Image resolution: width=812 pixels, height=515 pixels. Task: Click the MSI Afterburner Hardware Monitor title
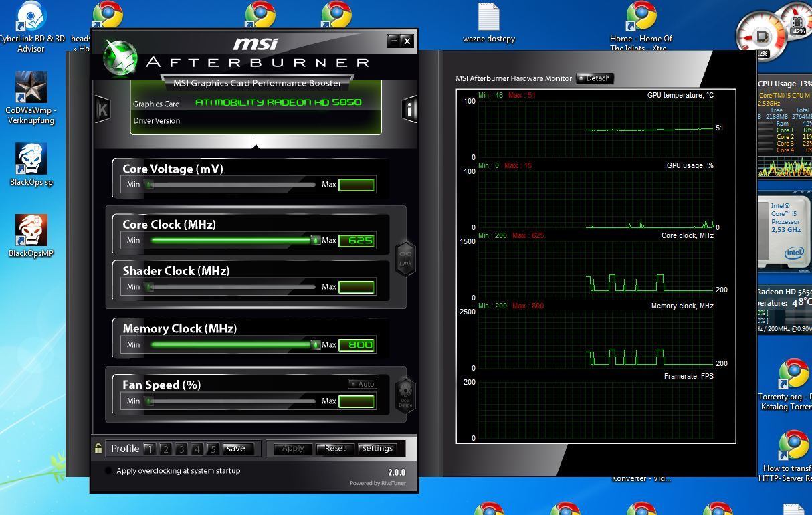pyautogui.click(x=514, y=78)
